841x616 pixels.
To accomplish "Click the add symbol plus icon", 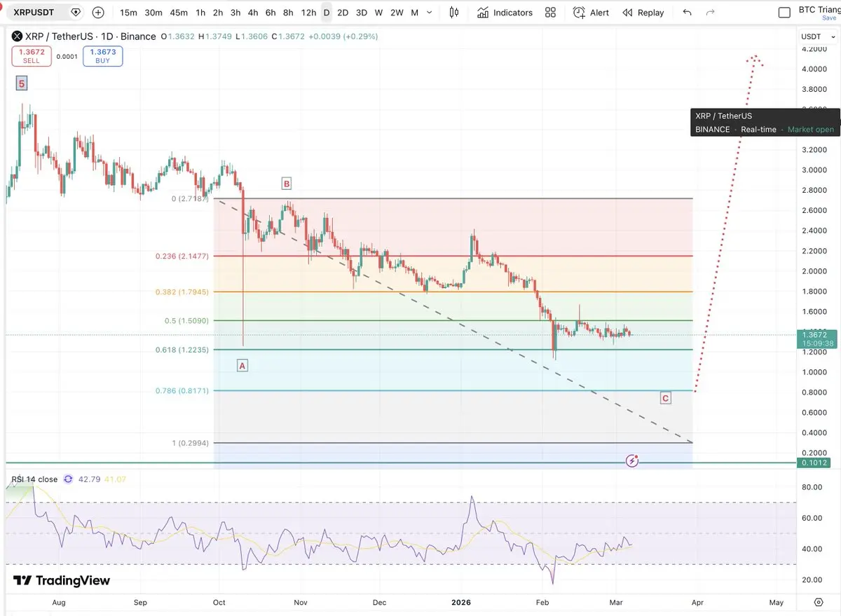I will pos(98,12).
